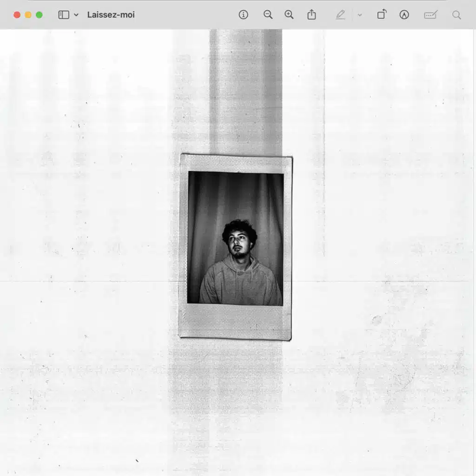This screenshot has width=476, height=476.
Task: Show the image info inspector
Action: (243, 15)
